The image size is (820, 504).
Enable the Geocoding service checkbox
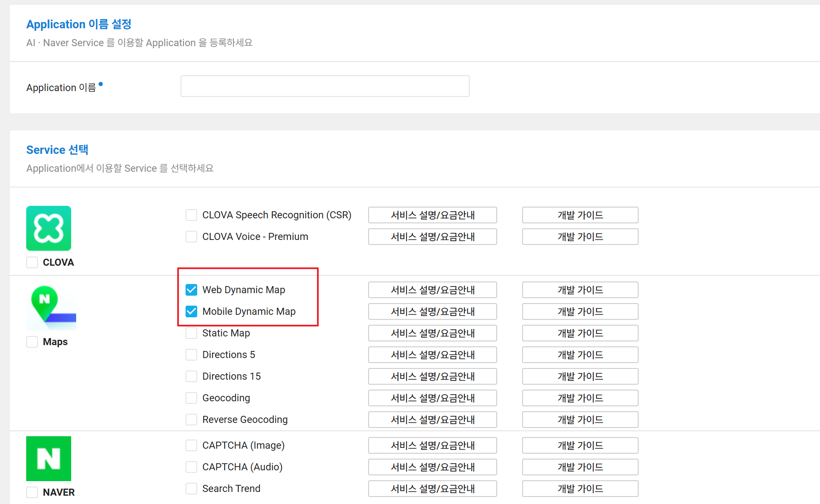(191, 398)
